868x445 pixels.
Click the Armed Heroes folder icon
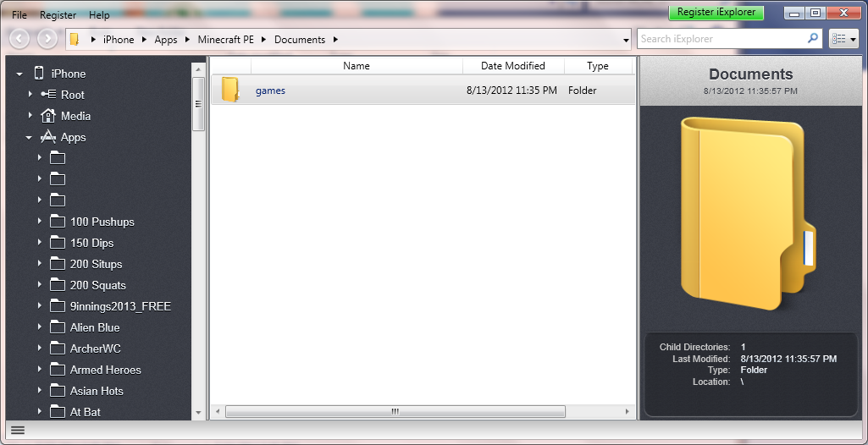[x=58, y=369]
